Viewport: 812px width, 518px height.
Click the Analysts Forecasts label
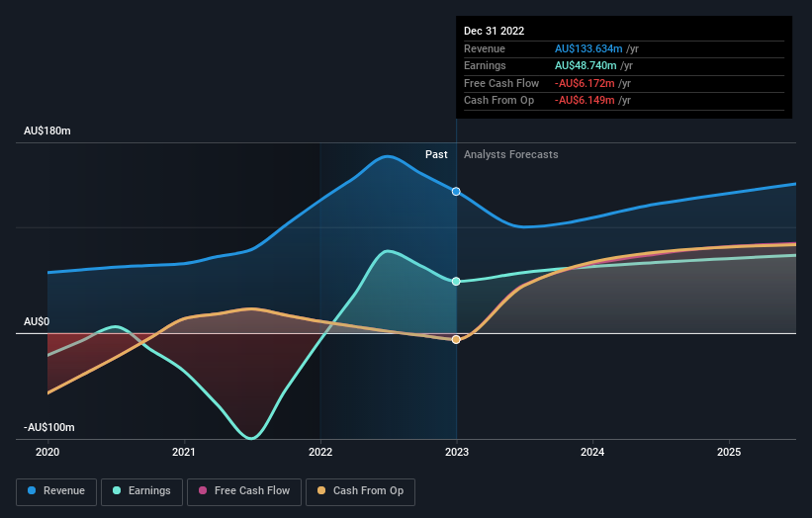tap(510, 154)
